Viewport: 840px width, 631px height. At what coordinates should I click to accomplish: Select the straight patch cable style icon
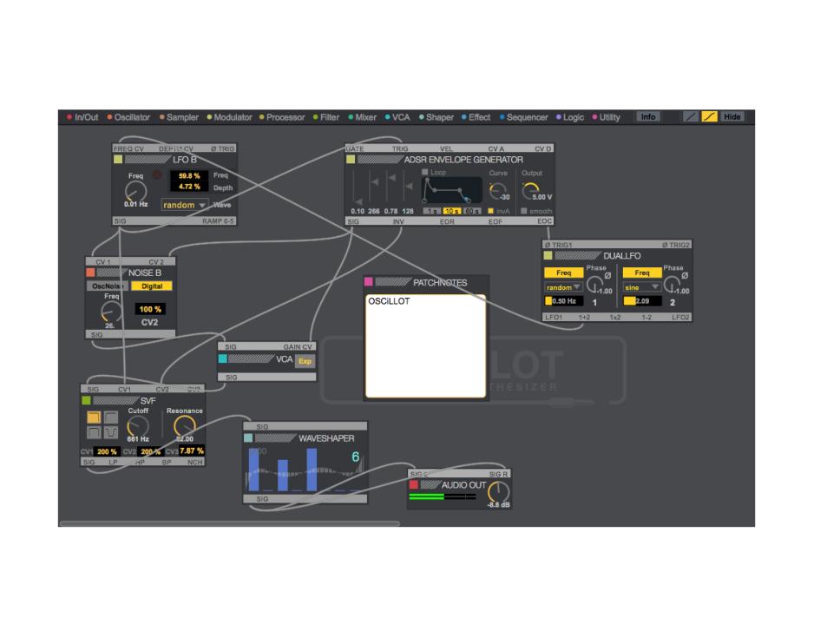pyautogui.click(x=690, y=117)
